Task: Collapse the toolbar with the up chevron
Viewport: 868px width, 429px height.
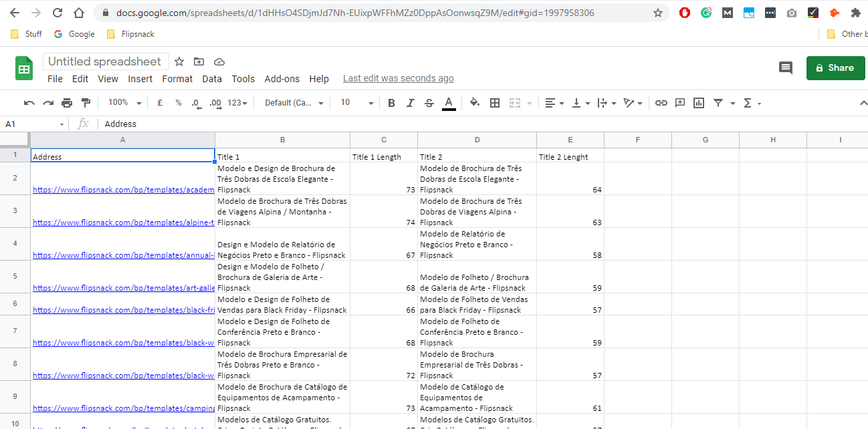Action: pyautogui.click(x=863, y=103)
